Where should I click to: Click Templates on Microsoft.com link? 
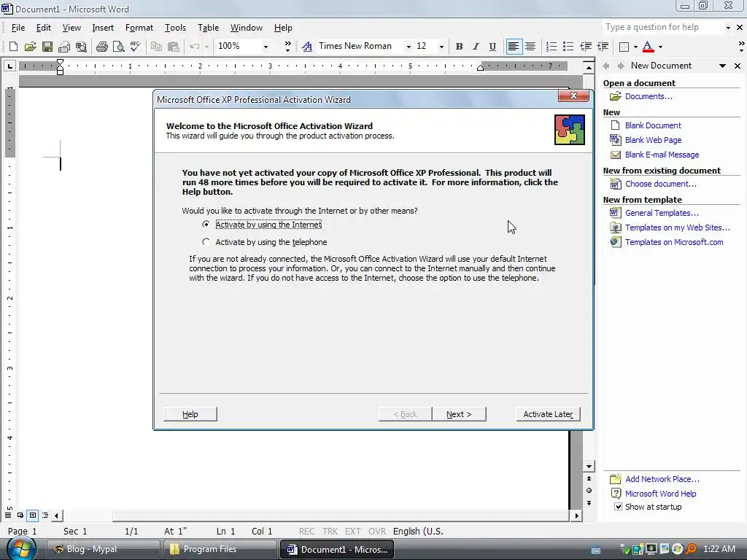(x=674, y=242)
